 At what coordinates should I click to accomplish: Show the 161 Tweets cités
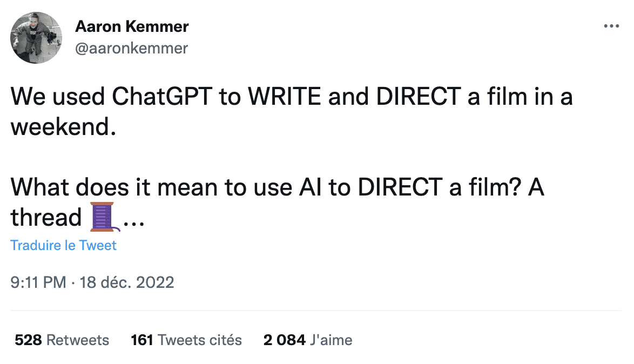coord(186,340)
